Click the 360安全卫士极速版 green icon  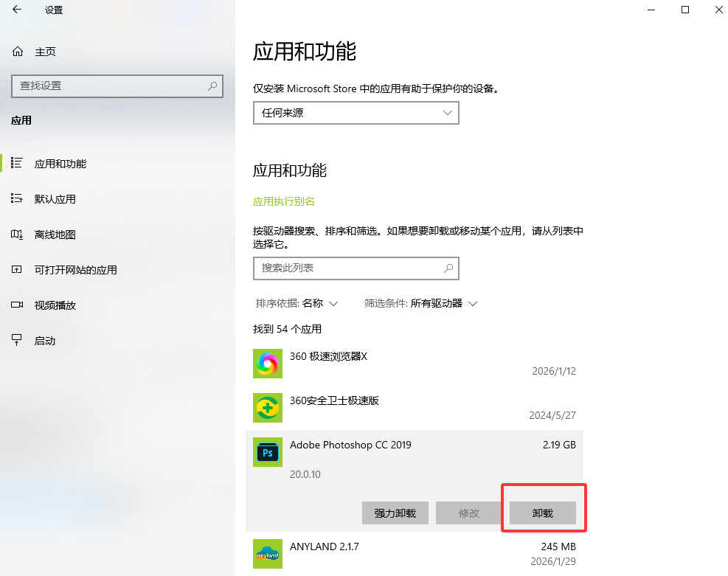pos(267,408)
